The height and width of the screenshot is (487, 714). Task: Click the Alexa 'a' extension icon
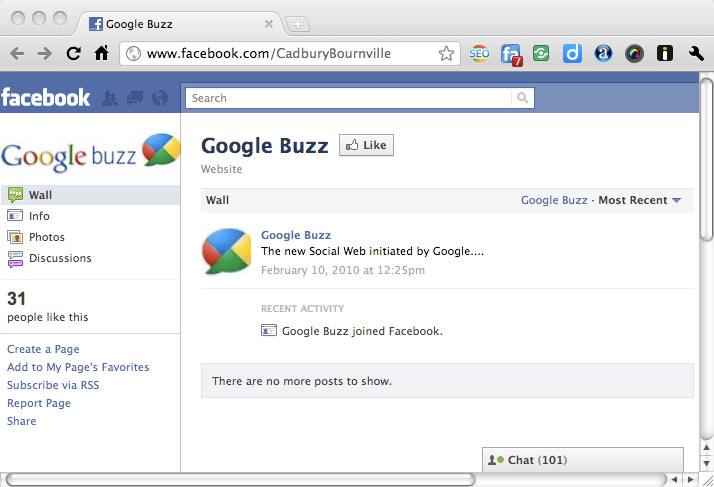603,54
